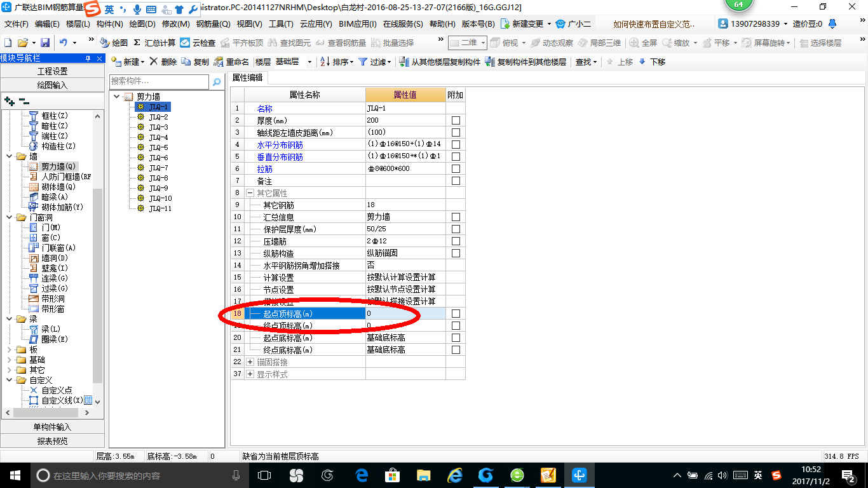Toggle 附加 checkbox for 轴线距左墙皮距离

tap(456, 132)
